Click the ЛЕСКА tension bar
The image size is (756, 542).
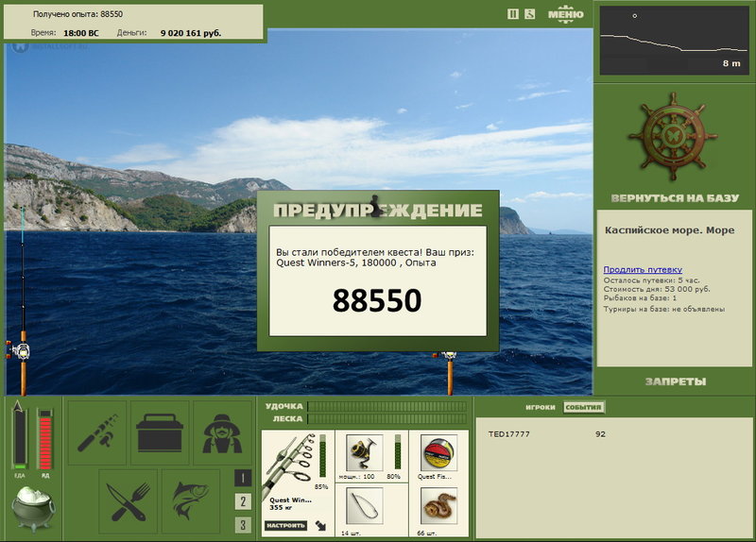click(x=387, y=418)
